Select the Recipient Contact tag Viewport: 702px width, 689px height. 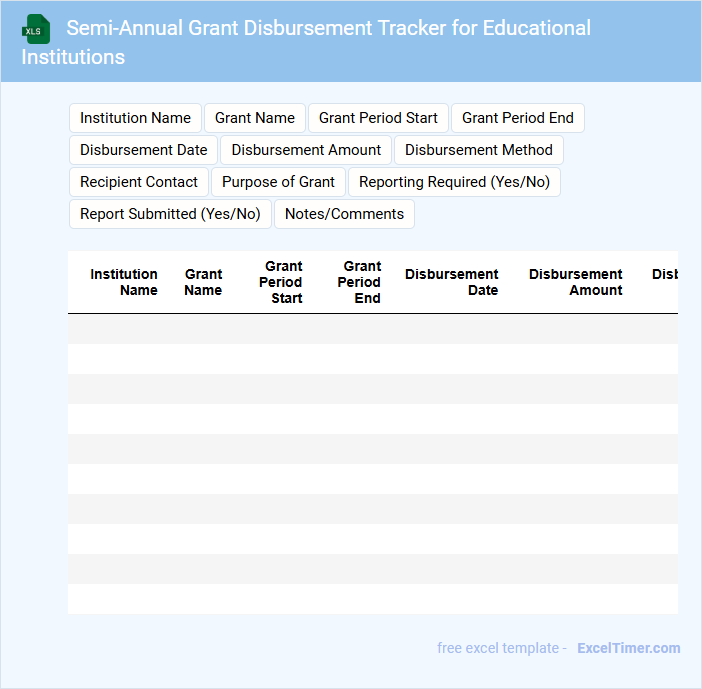click(139, 182)
